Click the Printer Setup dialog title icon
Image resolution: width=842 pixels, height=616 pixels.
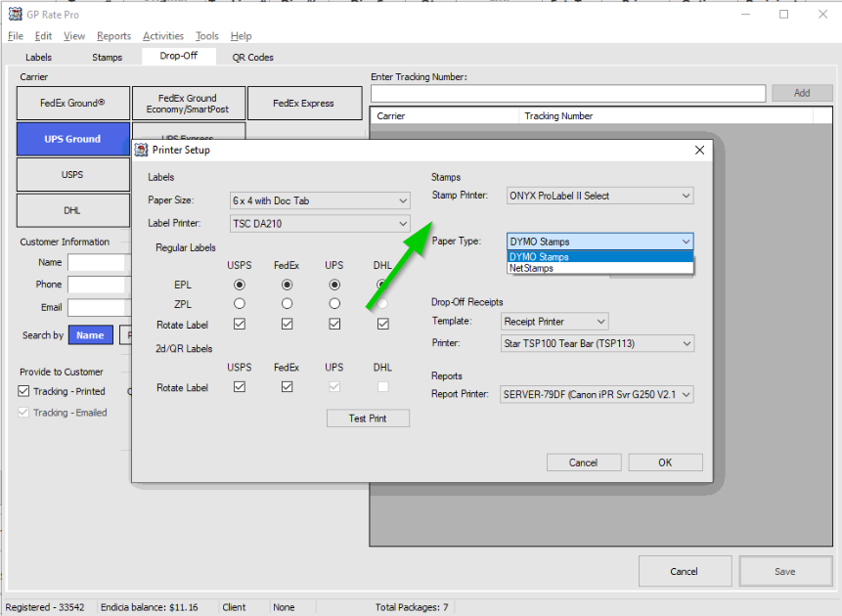(141, 150)
